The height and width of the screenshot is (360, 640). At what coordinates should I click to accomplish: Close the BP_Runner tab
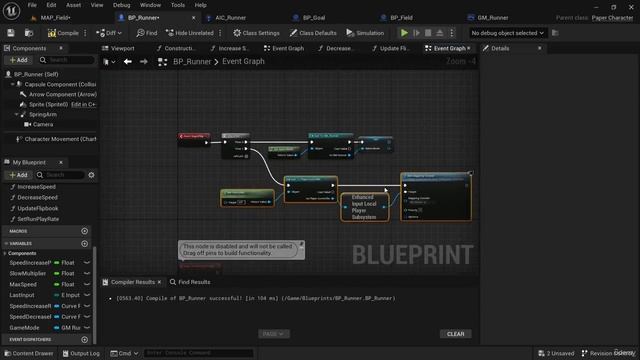point(193,18)
